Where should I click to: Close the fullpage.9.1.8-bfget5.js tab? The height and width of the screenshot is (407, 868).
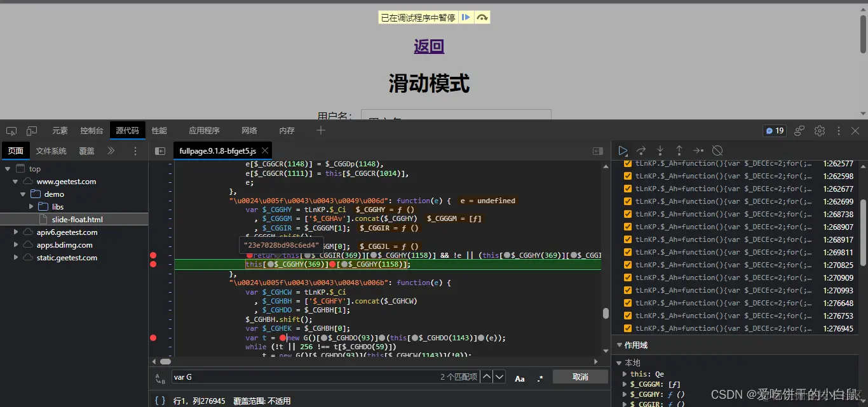[x=265, y=150]
